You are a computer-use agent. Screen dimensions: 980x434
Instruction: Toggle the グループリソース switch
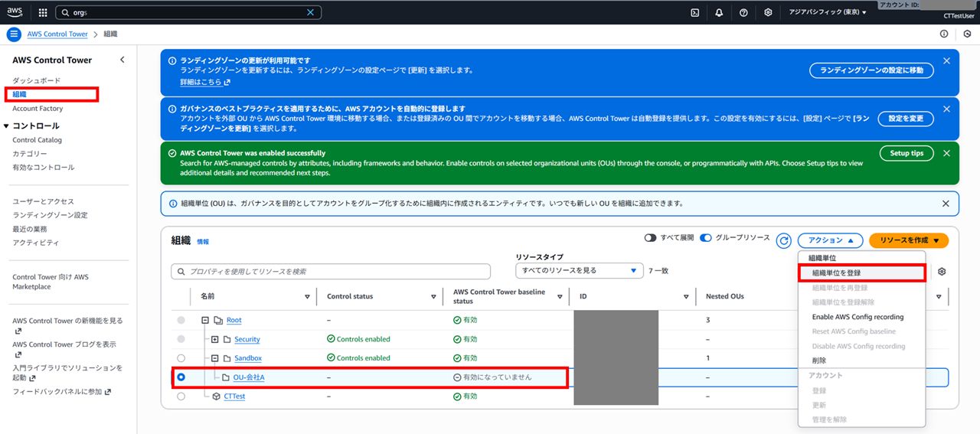pyautogui.click(x=706, y=238)
